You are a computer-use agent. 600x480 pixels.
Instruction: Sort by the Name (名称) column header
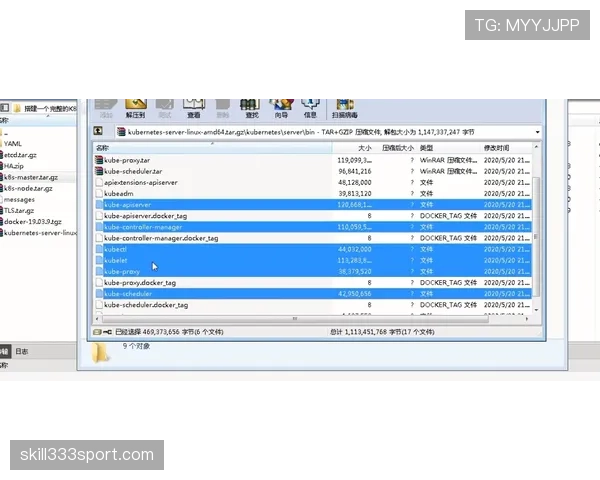(x=212, y=148)
